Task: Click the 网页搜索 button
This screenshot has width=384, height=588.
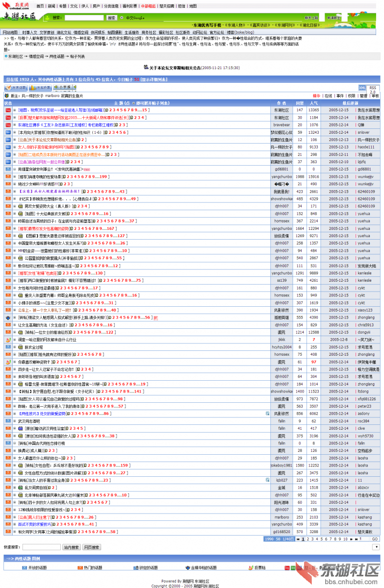Action: click(91, 547)
